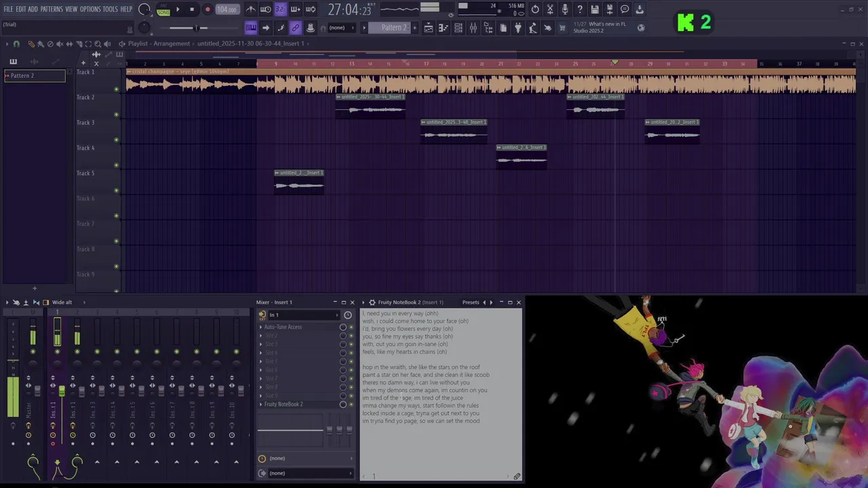The width and height of the screenshot is (868, 488).
Task: Open the Mixer view icon
Action: tap(473, 28)
